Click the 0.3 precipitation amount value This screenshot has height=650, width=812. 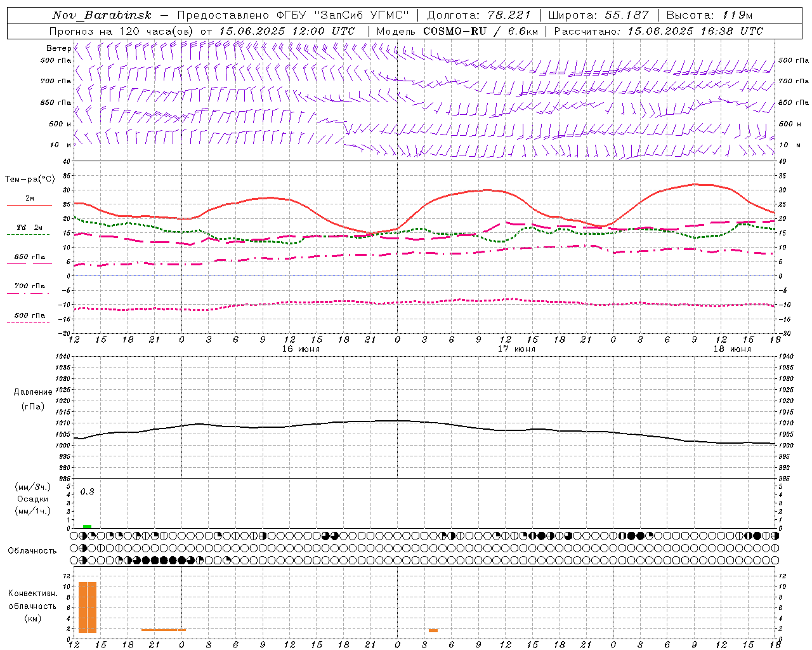coord(88,491)
